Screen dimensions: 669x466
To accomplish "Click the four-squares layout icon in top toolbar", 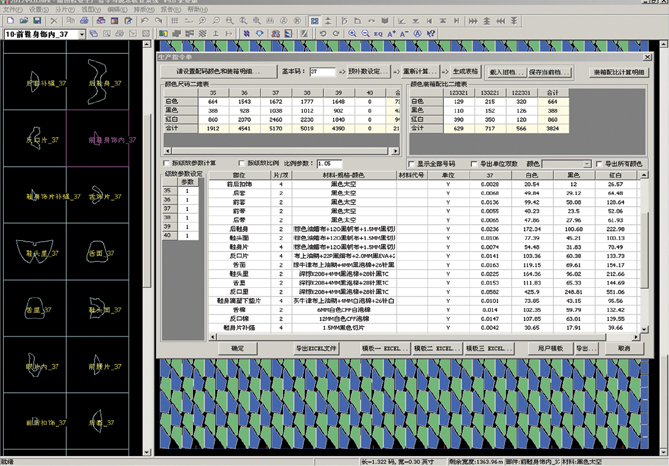I will (314, 20).
